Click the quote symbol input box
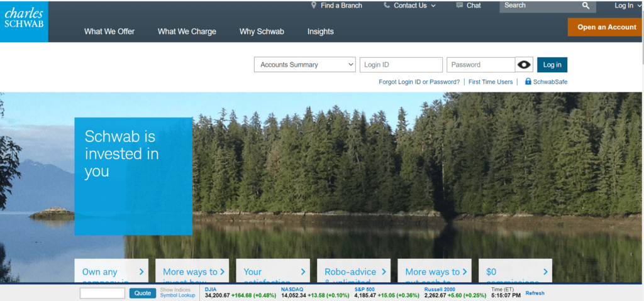 click(x=103, y=293)
